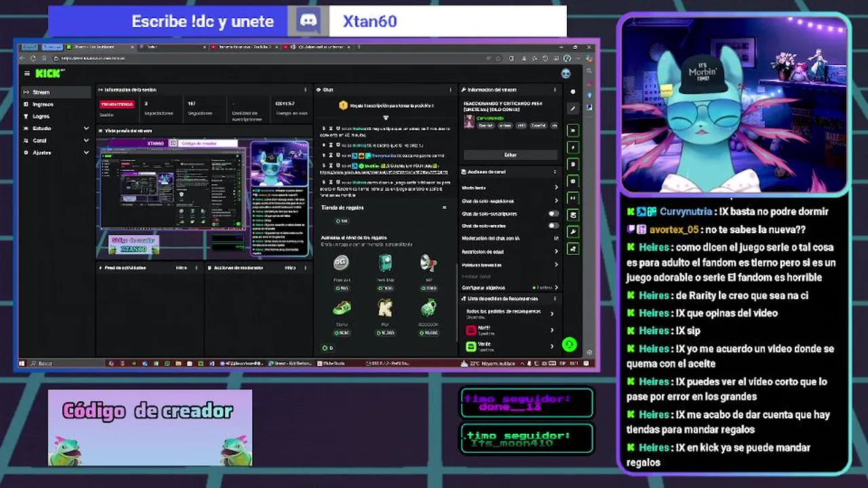Image resolution: width=868 pixels, height=488 pixels.
Task: Toggle Chat de solo-emotes switch
Action: click(x=553, y=226)
